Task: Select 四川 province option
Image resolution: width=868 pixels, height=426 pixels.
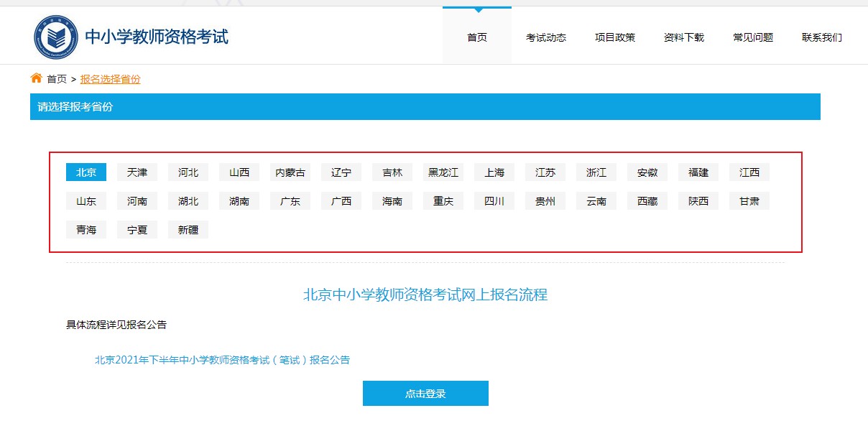Action: pyautogui.click(x=494, y=201)
